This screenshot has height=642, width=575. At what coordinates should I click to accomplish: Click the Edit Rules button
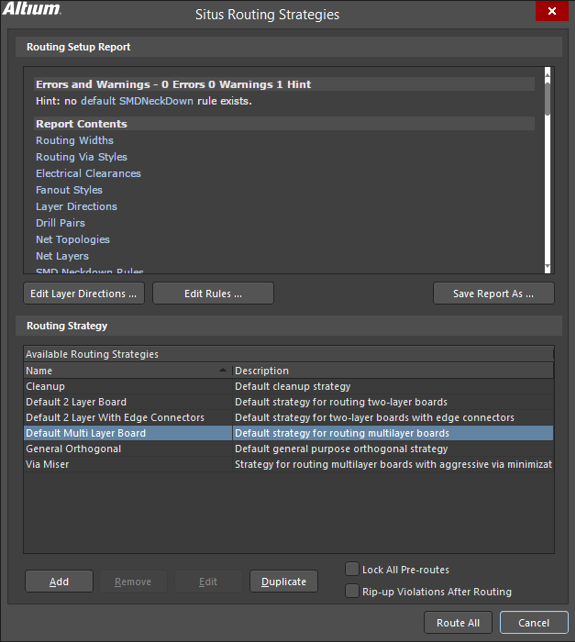pos(213,294)
